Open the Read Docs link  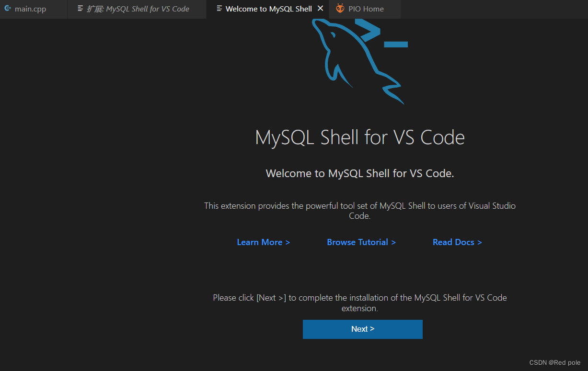(x=457, y=242)
